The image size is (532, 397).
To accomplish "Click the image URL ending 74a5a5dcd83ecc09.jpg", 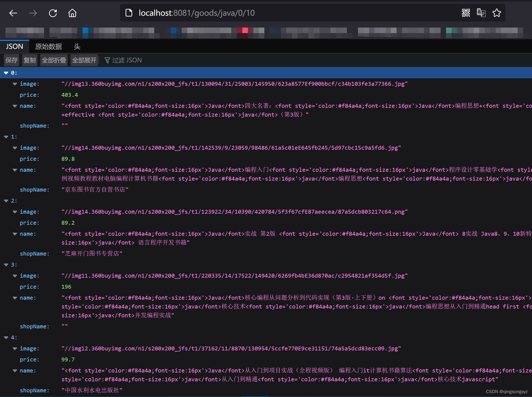I will pyautogui.click(x=231, y=348).
